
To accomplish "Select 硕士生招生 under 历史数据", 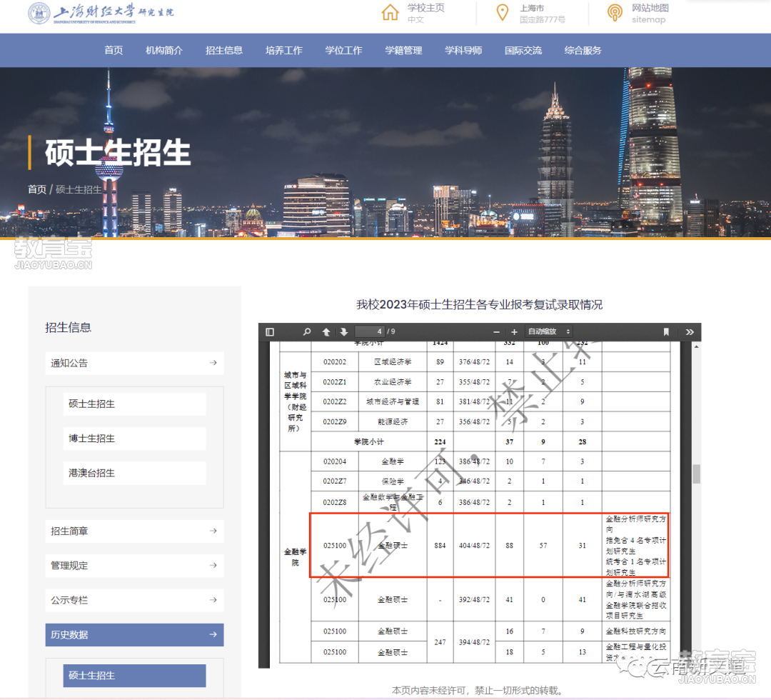I will (134, 676).
